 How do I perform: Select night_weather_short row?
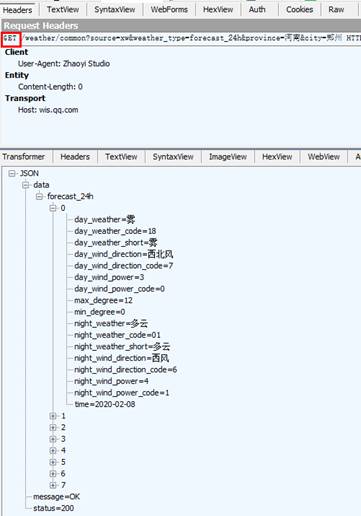(122, 347)
